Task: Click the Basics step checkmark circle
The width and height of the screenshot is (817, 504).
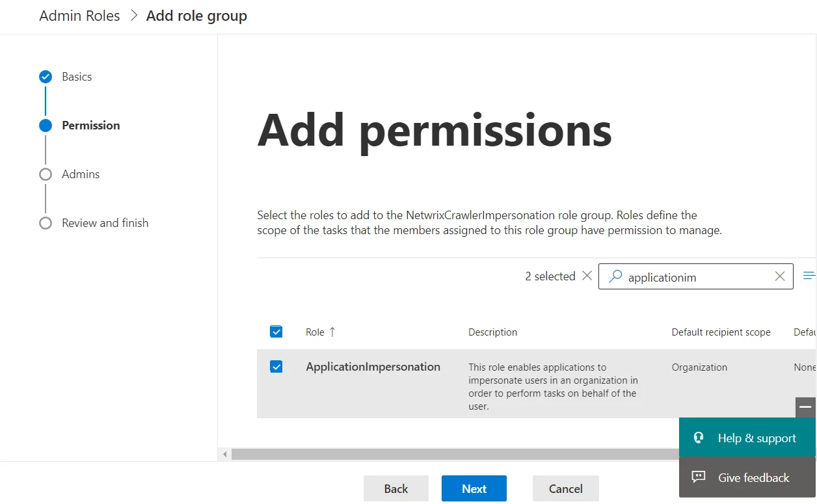Action: coord(46,77)
